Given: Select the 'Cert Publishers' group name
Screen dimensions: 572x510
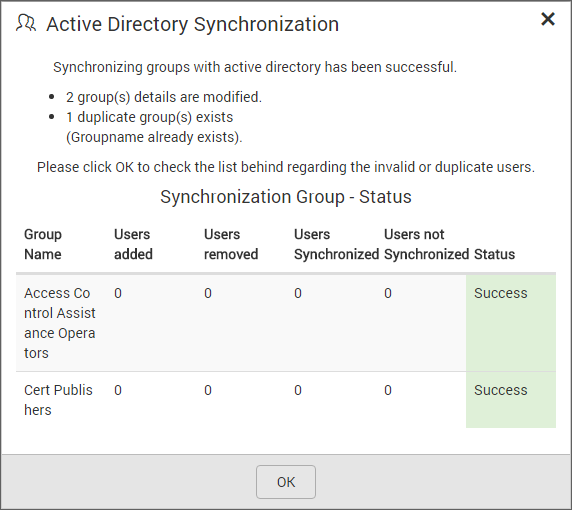Looking at the screenshot, I should (x=58, y=400).
